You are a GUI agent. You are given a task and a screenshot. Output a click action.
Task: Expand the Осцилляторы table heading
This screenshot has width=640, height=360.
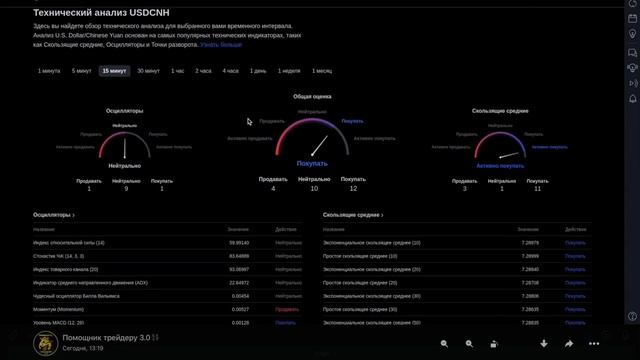click(x=53, y=215)
